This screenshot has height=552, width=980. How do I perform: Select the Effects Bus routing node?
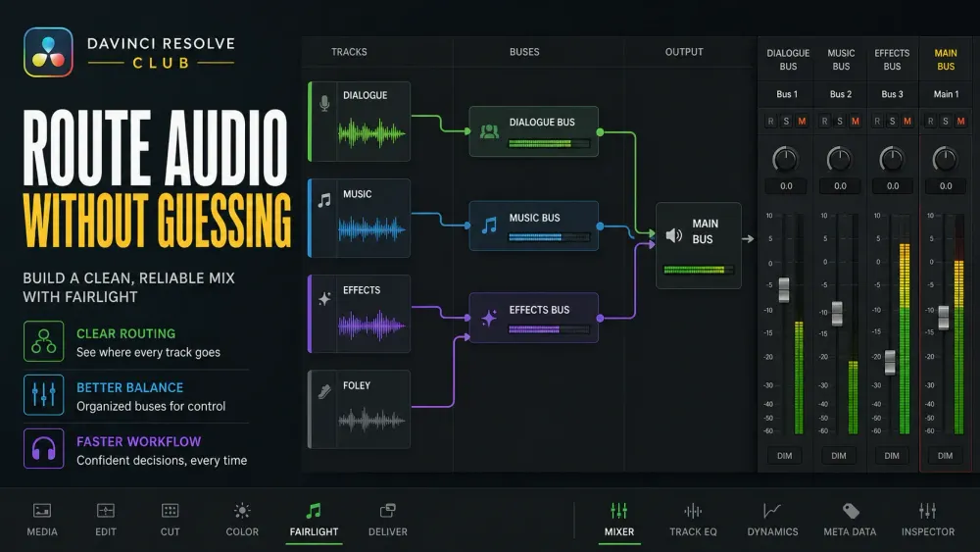click(534, 318)
